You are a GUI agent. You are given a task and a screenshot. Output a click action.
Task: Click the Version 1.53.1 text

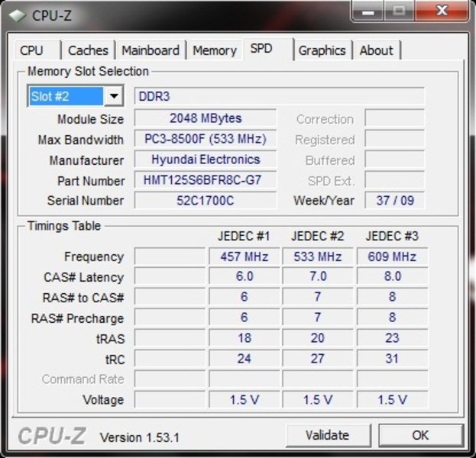pyautogui.click(x=139, y=437)
